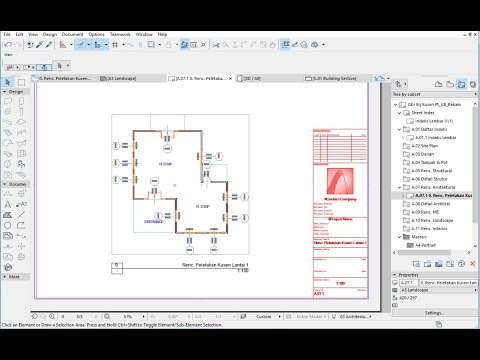Image resolution: width=480 pixels, height=360 pixels.
Task: Select the Circle/Arc tool
Action: coord(8,225)
